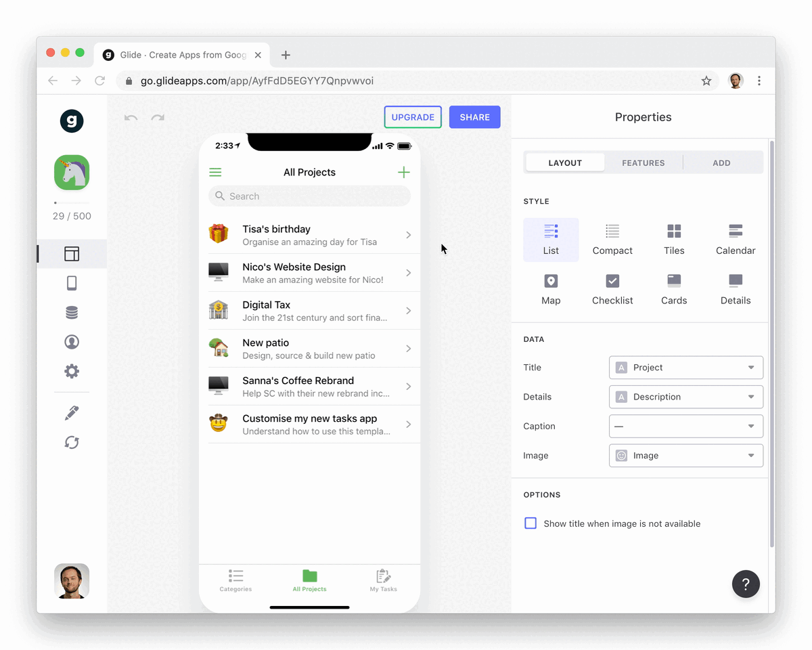This screenshot has width=812, height=650.
Task: Open the phone preview icon in the sidebar
Action: pyautogui.click(x=72, y=283)
